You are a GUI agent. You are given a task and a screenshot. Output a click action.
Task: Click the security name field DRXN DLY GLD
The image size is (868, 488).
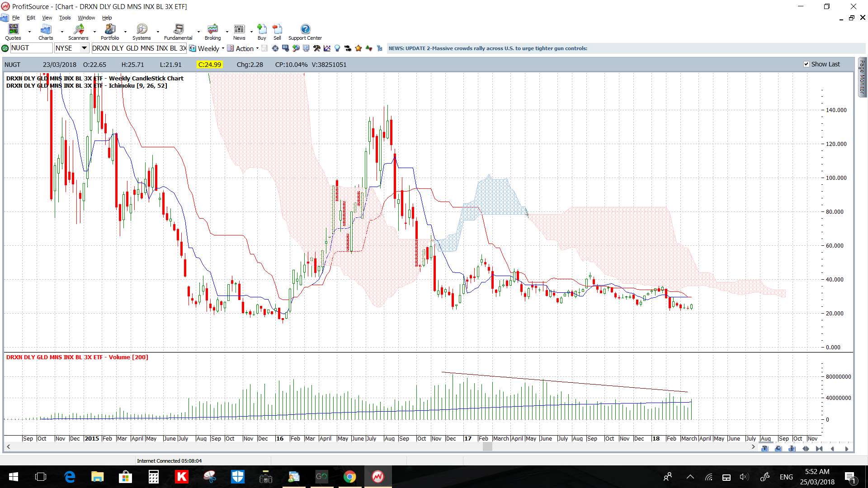tap(139, 48)
